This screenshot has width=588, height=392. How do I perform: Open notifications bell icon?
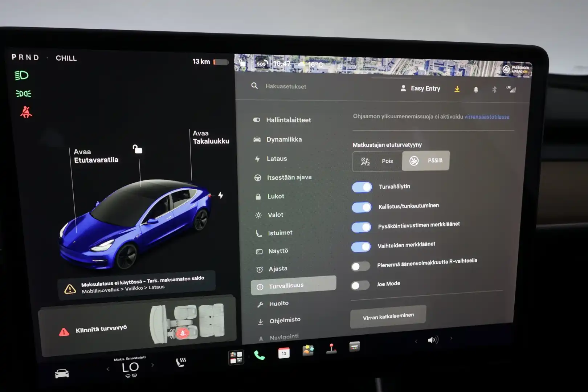click(x=476, y=89)
